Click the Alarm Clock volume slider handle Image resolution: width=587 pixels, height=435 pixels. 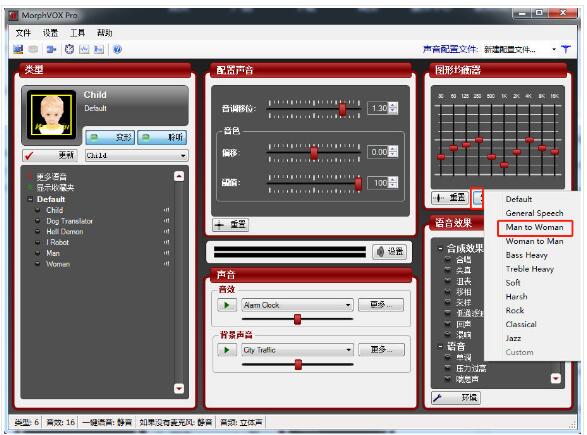pos(298,319)
